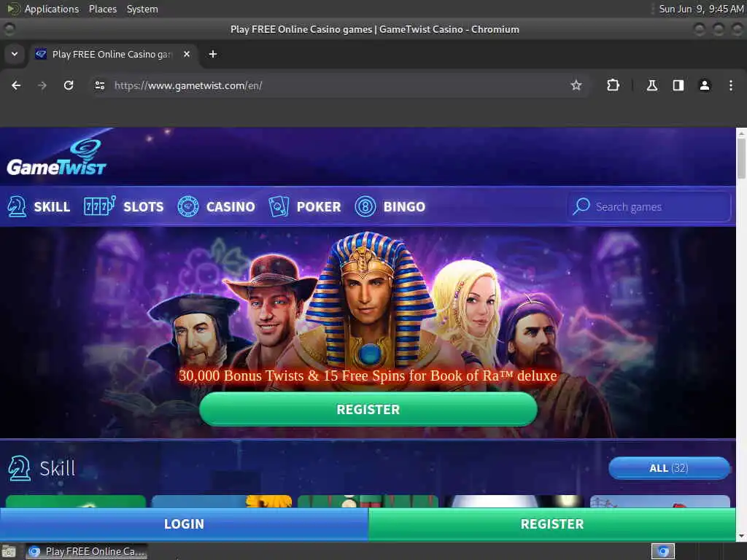747x560 pixels.
Task: Click the clock in top panel
Action: pos(701,9)
